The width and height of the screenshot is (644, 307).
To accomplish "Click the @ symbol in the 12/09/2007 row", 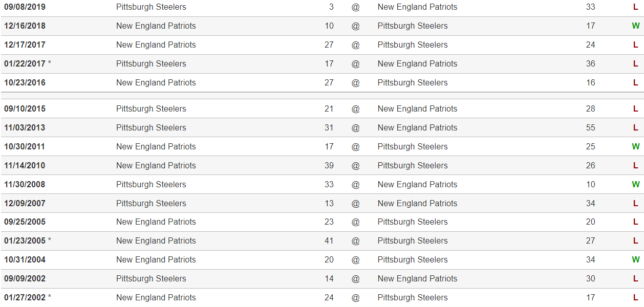I will coord(355,204).
